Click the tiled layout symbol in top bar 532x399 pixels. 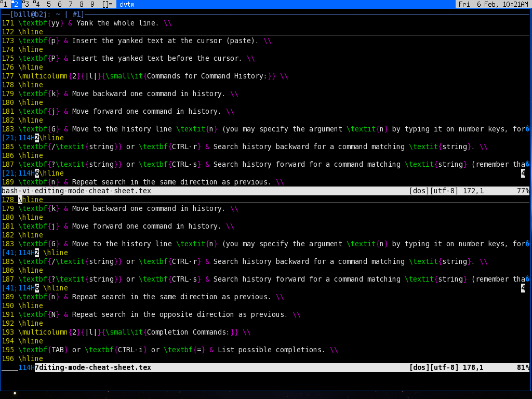(107, 4)
